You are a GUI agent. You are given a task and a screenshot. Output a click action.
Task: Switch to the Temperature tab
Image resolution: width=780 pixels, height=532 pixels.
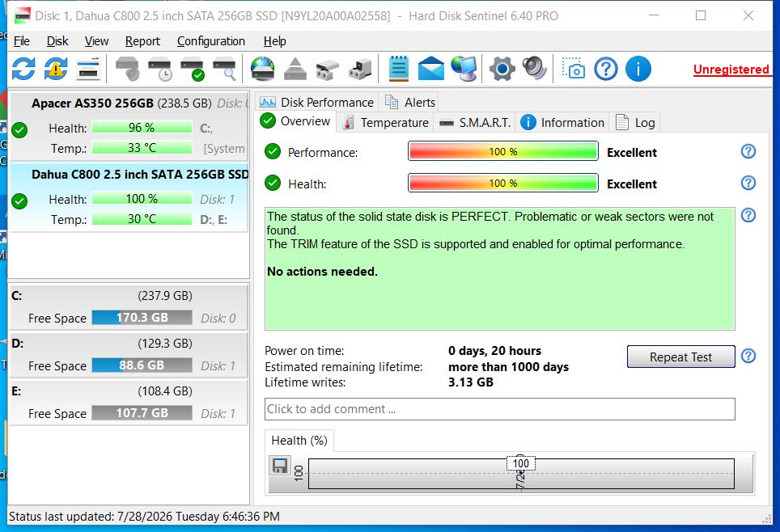(386, 123)
